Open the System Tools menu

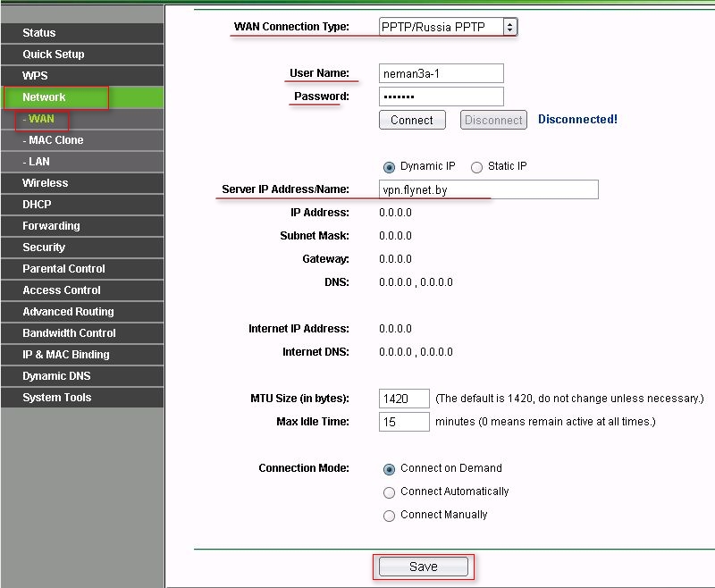coord(82,398)
